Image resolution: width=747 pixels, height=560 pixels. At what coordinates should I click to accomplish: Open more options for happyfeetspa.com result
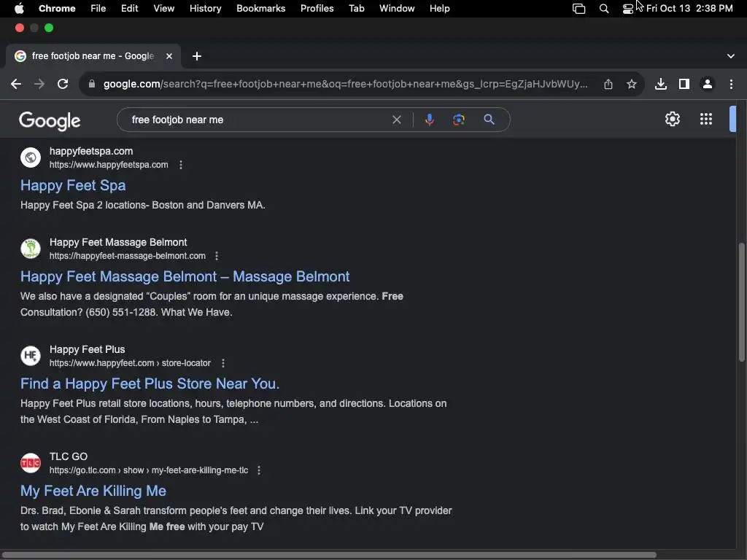coord(181,165)
